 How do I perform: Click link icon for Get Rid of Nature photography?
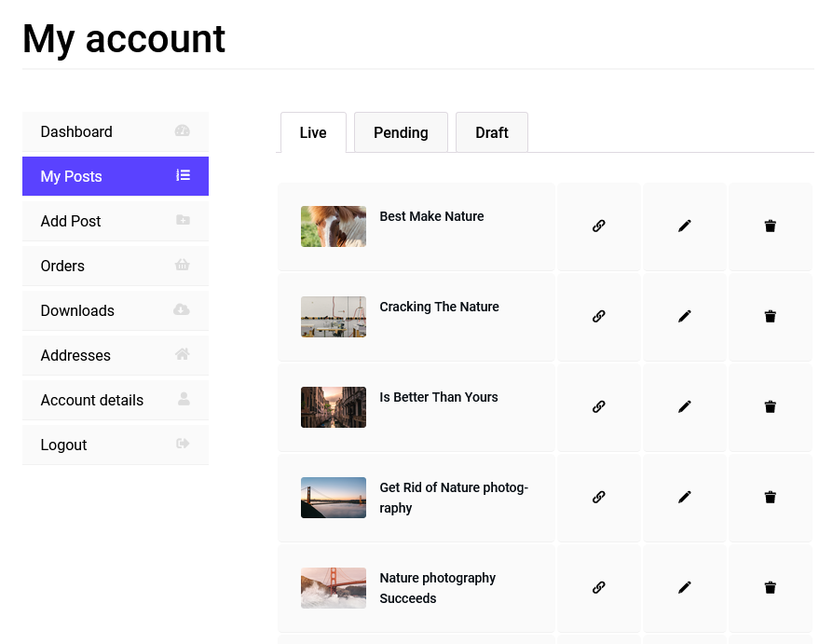click(x=599, y=497)
